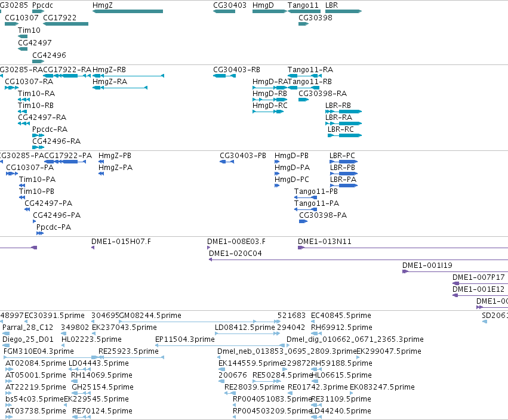
Task: Select protein HmgD-PB
Action: (276, 162)
